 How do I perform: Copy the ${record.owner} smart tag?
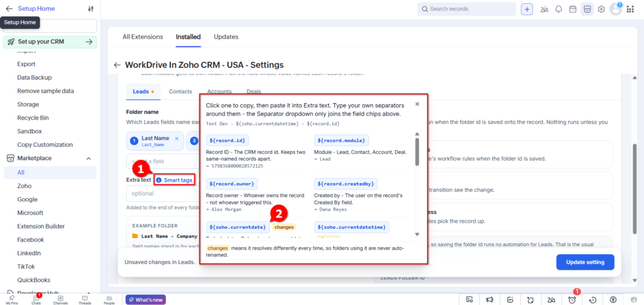(x=231, y=183)
